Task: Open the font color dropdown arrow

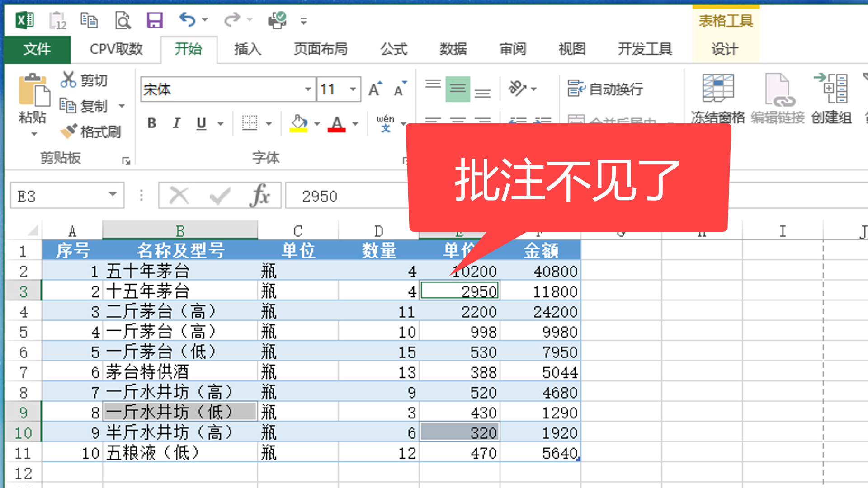Action: click(355, 123)
